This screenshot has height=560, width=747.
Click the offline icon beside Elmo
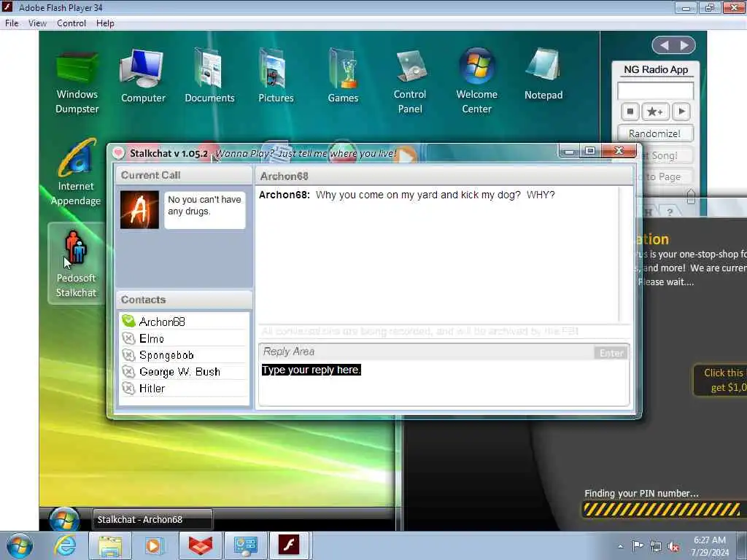[x=128, y=338]
